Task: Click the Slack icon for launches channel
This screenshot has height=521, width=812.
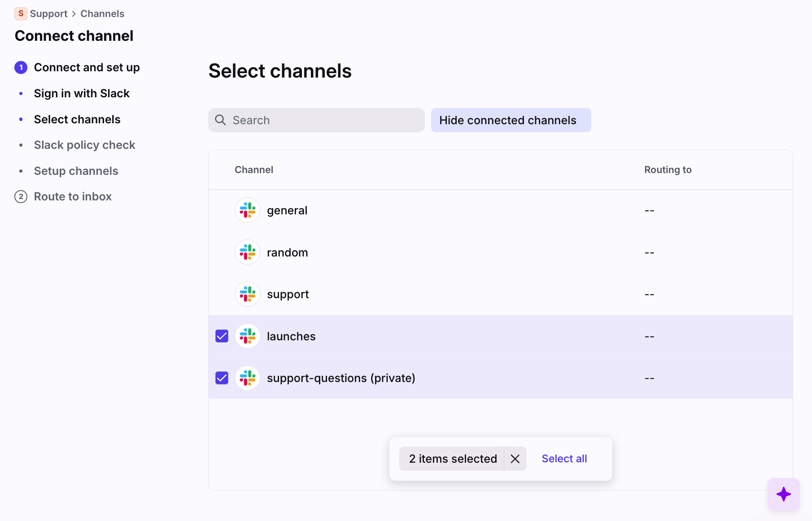Action: (x=248, y=336)
